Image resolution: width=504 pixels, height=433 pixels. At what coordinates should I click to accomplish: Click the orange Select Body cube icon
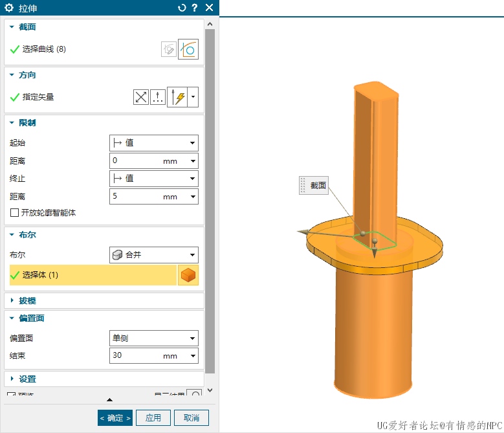(188, 275)
